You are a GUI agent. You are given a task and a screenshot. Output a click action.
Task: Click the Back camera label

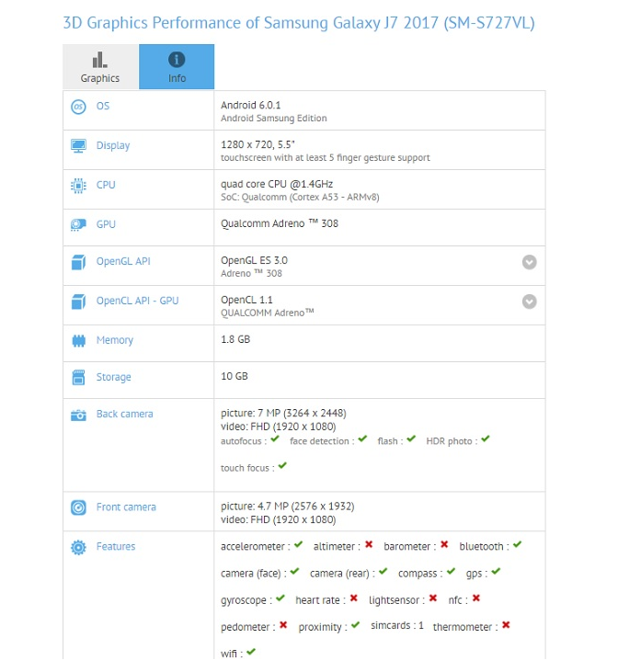pyautogui.click(x=124, y=414)
